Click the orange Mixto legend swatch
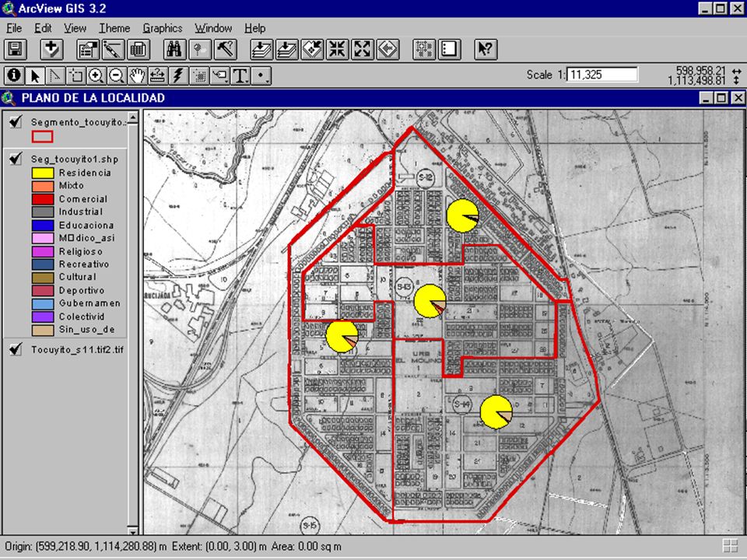 [43, 186]
